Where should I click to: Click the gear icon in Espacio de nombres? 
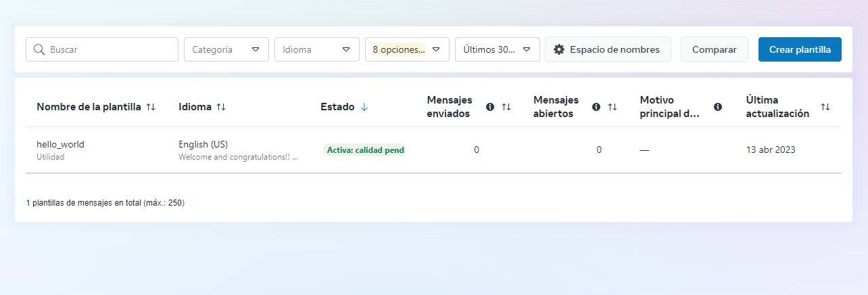click(x=559, y=49)
